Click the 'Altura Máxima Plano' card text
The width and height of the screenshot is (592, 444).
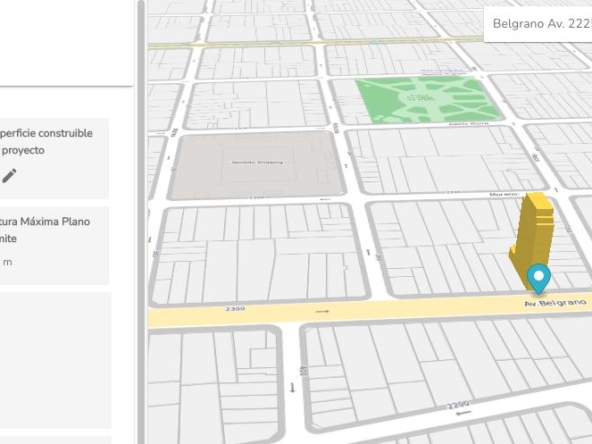45,230
